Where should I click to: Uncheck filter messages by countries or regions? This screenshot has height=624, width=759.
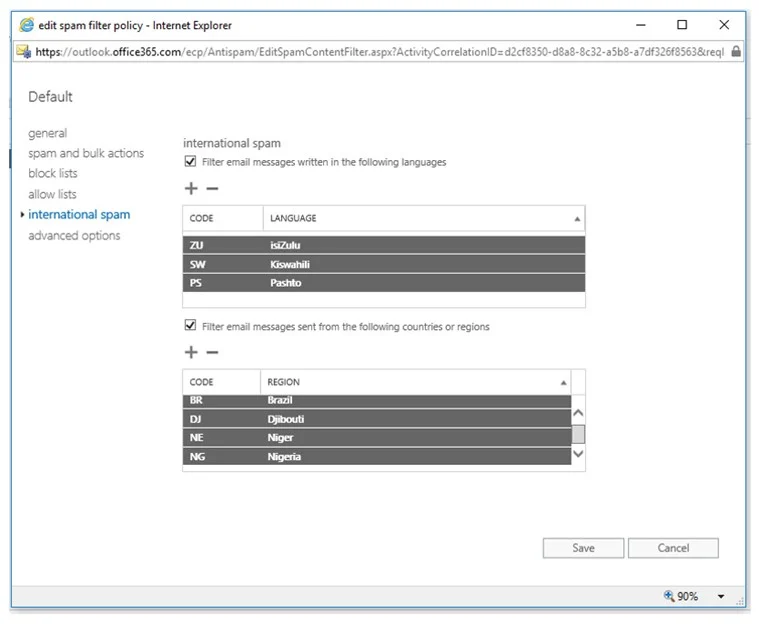(x=191, y=326)
